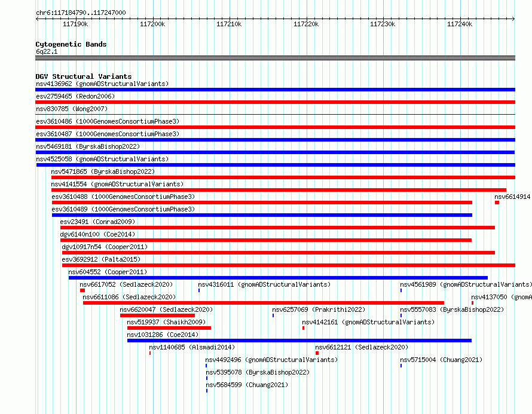This screenshot has width=532, height=414.
Task: Open nsv830785 (Wong2007) variant label
Action: 72,109
